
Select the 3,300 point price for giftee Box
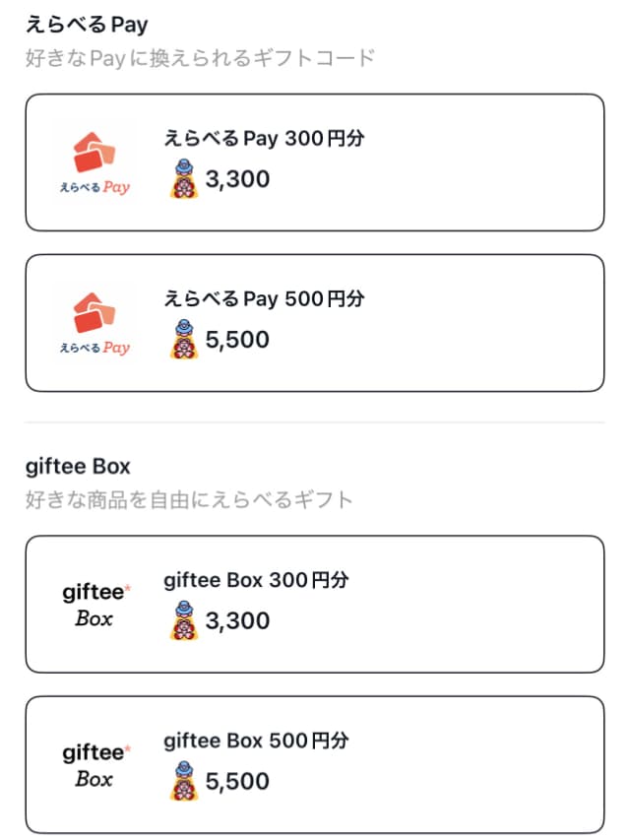tap(237, 621)
